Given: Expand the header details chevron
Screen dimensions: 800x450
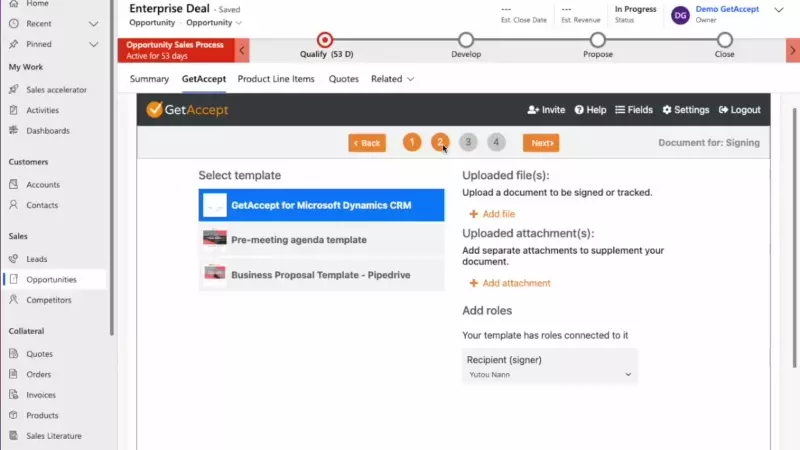Looking at the screenshot, I should pyautogui.click(x=779, y=10).
